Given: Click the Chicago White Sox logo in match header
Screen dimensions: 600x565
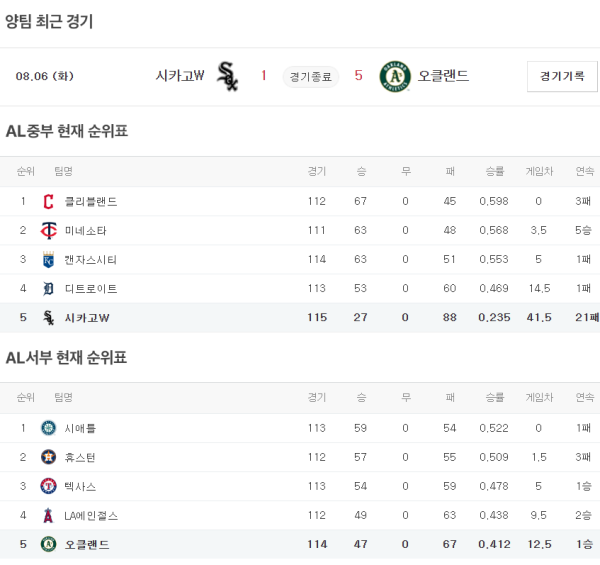Looking at the screenshot, I should [227, 76].
